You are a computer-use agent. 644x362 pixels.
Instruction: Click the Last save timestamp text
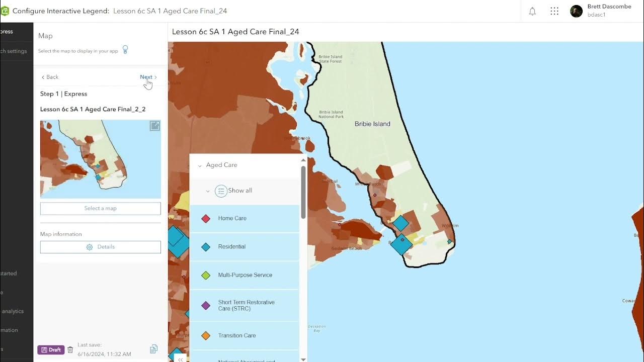pyautogui.click(x=105, y=349)
